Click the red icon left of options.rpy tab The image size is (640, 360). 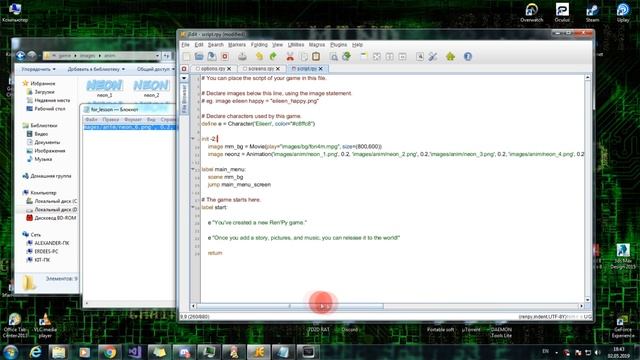pyautogui.click(x=184, y=69)
